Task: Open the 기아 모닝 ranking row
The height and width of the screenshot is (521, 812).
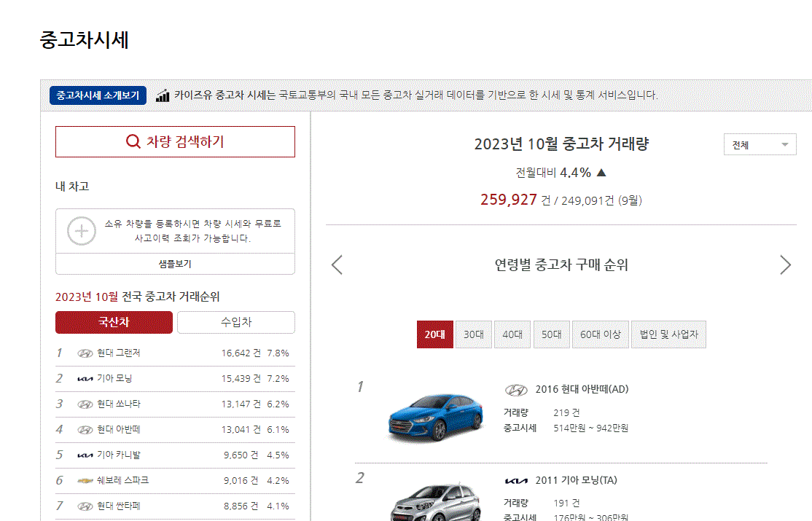Action: pos(175,379)
